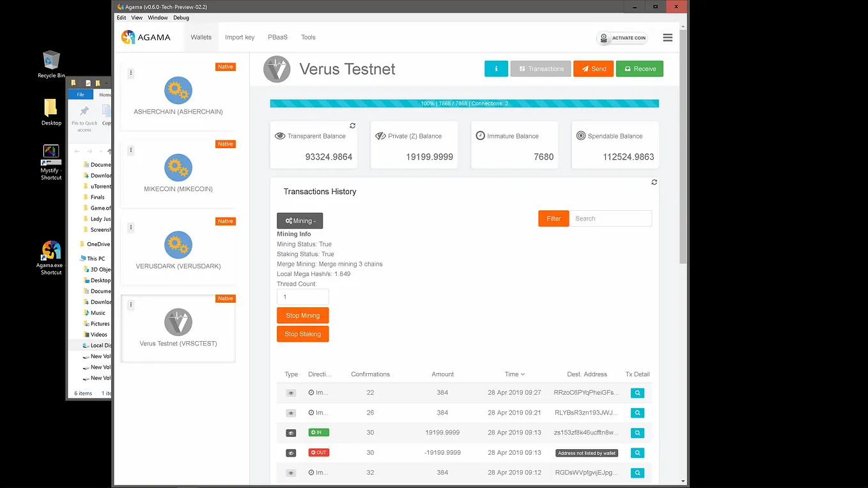Image resolution: width=868 pixels, height=488 pixels.
Task: Click the Thread Count input box
Action: click(303, 297)
